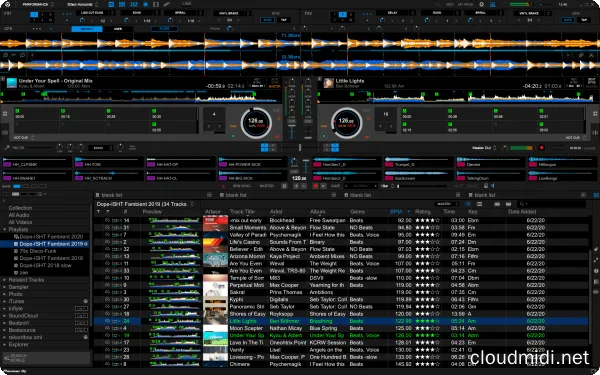
Task: Open the PERFORMANCE mode dropdown
Action: click(x=38, y=5)
